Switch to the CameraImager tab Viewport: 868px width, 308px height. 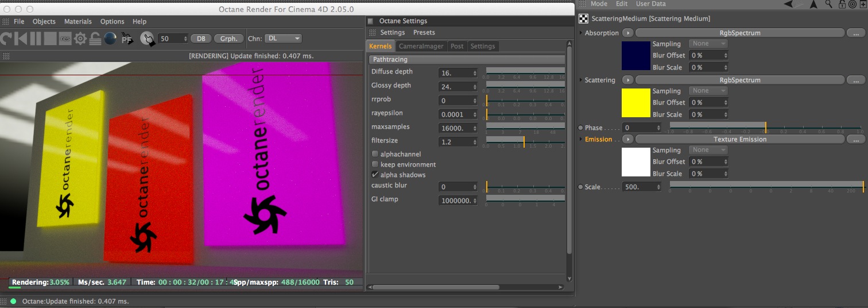(421, 46)
